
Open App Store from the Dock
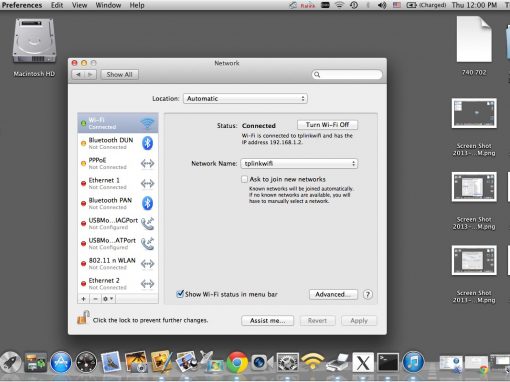point(61,362)
